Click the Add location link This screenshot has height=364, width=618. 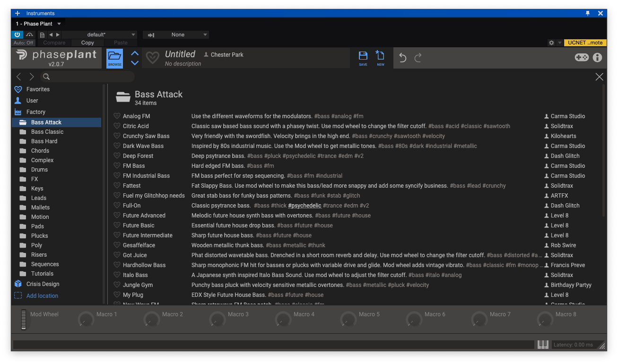pyautogui.click(x=42, y=296)
